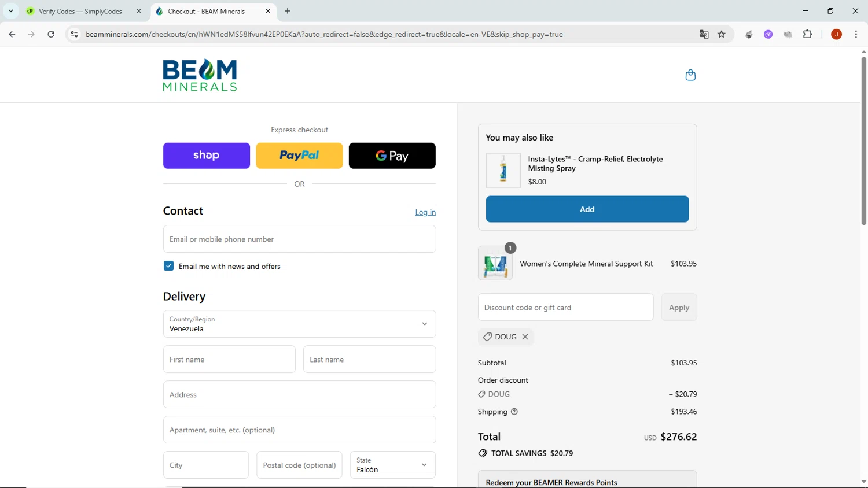Pay with Shop Pay button
Viewport: 868px width, 488px height.
(207, 156)
